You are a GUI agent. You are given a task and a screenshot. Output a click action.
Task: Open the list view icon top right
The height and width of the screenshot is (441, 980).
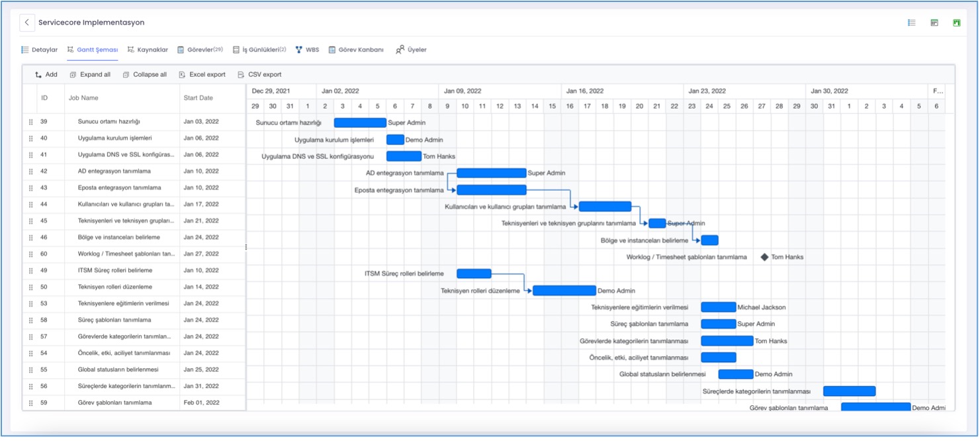tap(912, 22)
